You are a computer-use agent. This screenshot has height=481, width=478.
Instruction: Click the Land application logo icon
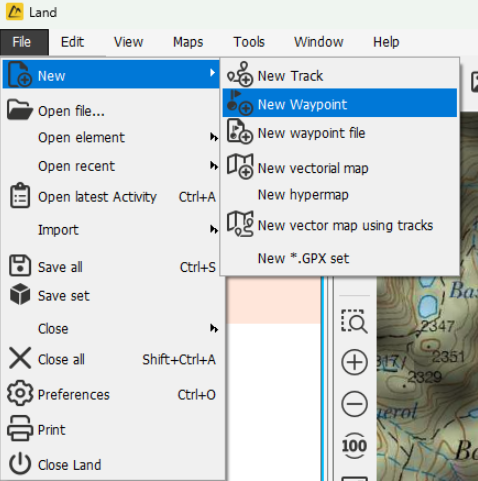(x=14, y=12)
